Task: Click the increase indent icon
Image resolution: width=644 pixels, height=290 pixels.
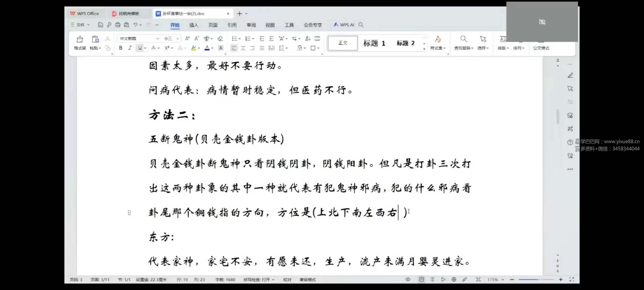Action: coord(271,39)
